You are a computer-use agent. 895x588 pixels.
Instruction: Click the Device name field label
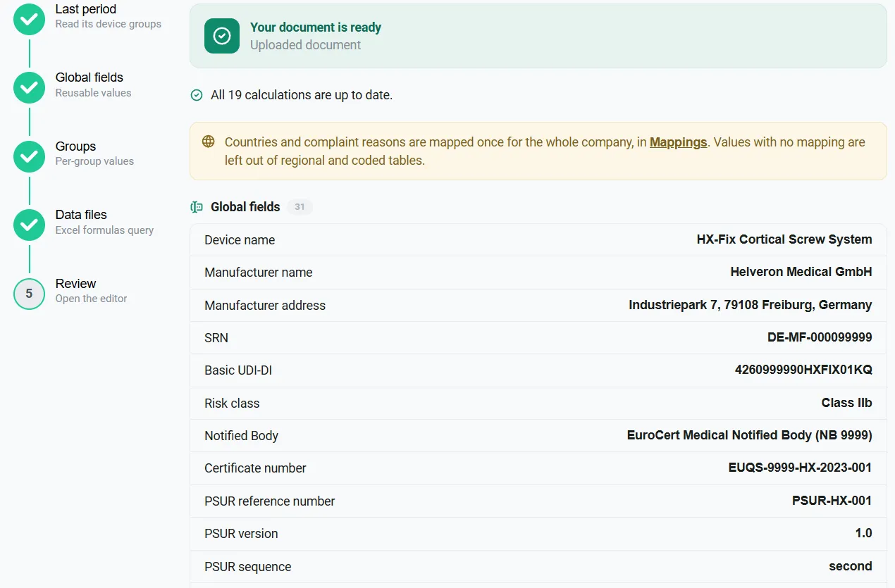240,240
